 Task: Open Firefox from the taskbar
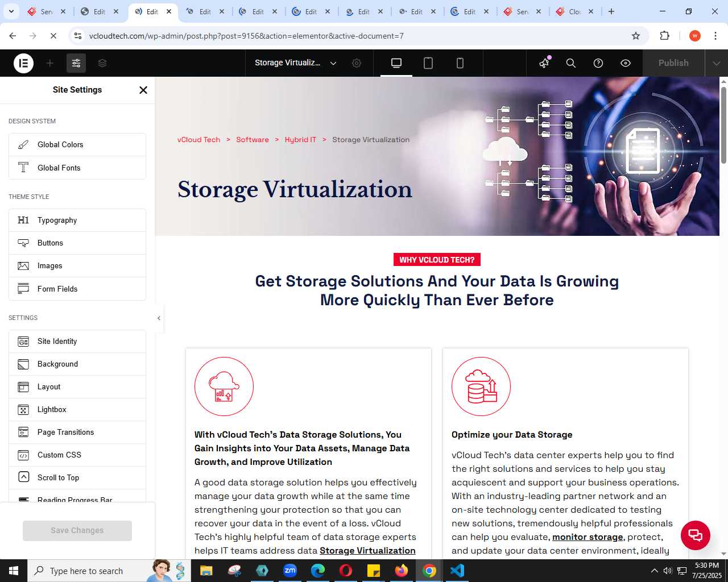coord(402,571)
